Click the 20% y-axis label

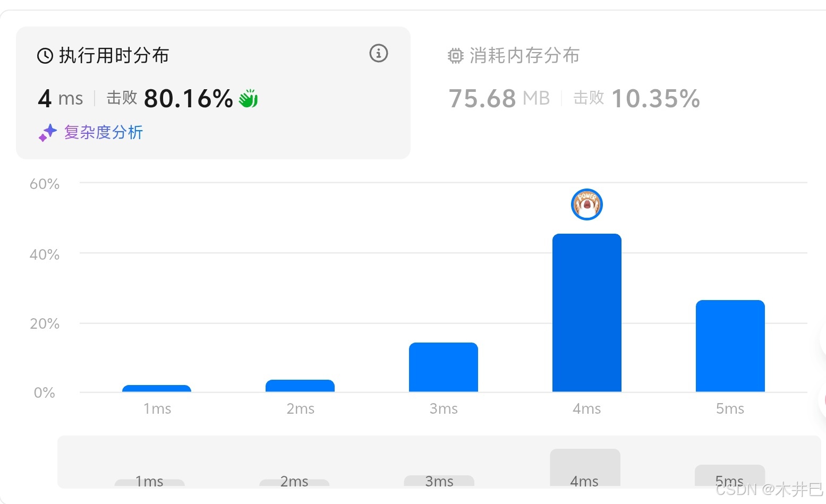pyautogui.click(x=45, y=324)
